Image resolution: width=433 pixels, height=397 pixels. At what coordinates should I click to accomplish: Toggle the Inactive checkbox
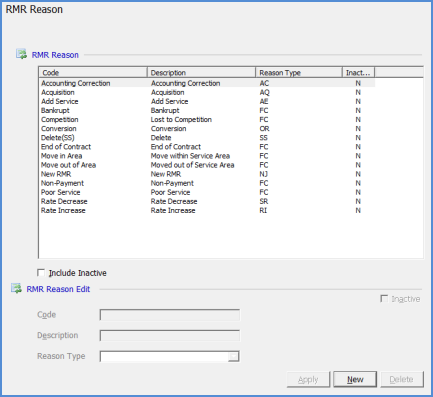click(x=384, y=299)
